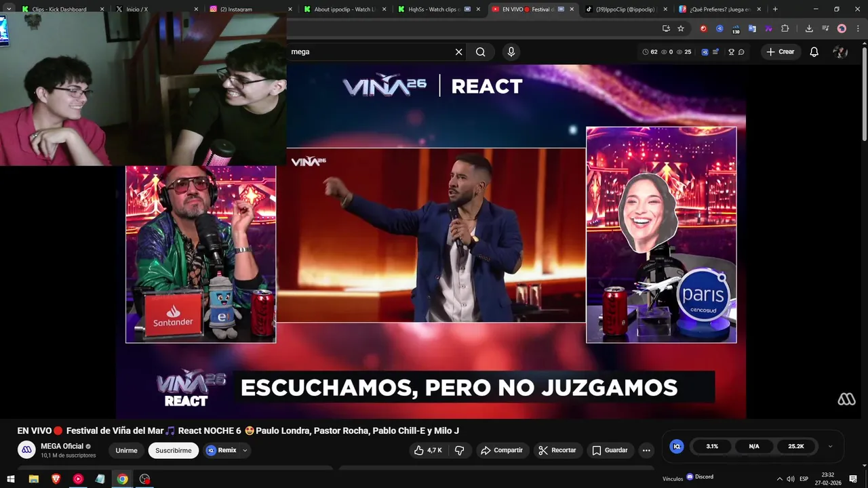Click the Suscribirme button
This screenshot has width=868, height=488.
[174, 451]
